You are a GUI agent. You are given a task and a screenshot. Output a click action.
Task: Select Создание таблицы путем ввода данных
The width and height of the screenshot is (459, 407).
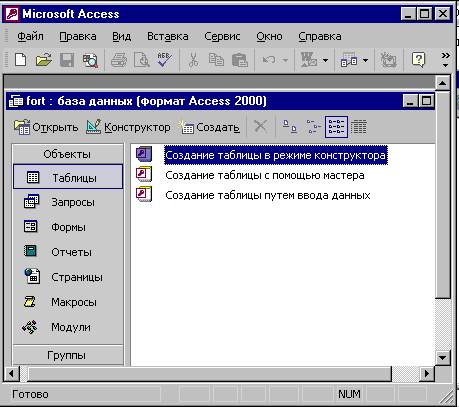pyautogui.click(x=268, y=195)
